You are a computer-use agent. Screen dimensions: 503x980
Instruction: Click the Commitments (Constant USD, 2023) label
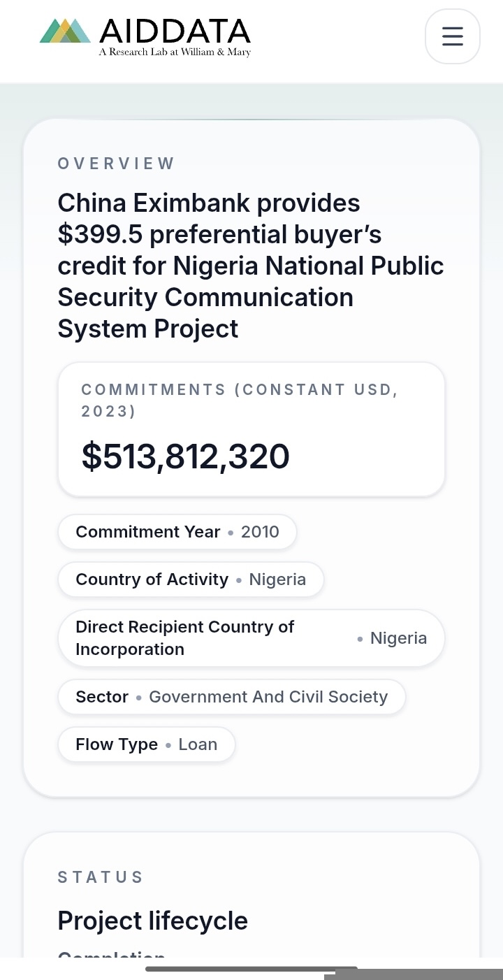pos(240,401)
